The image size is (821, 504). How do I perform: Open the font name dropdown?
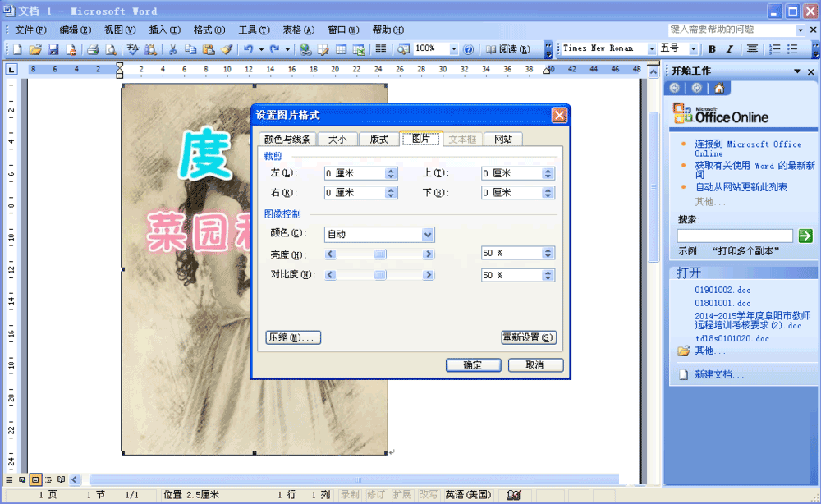tap(653, 48)
